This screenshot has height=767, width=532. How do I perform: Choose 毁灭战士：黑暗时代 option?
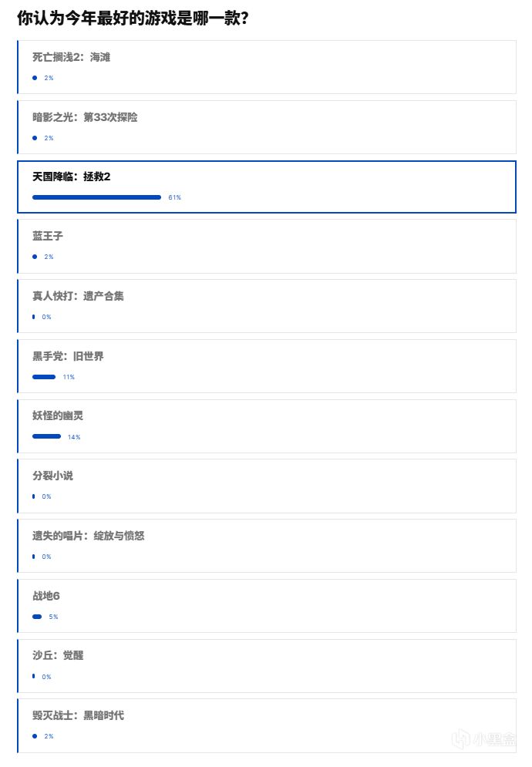(x=266, y=725)
